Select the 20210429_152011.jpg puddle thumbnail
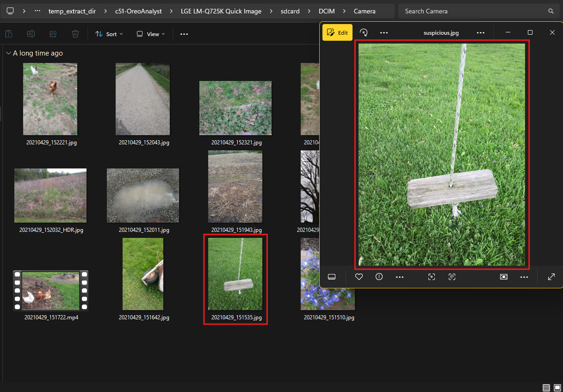Viewport: 563px width, 392px height. coord(143,195)
